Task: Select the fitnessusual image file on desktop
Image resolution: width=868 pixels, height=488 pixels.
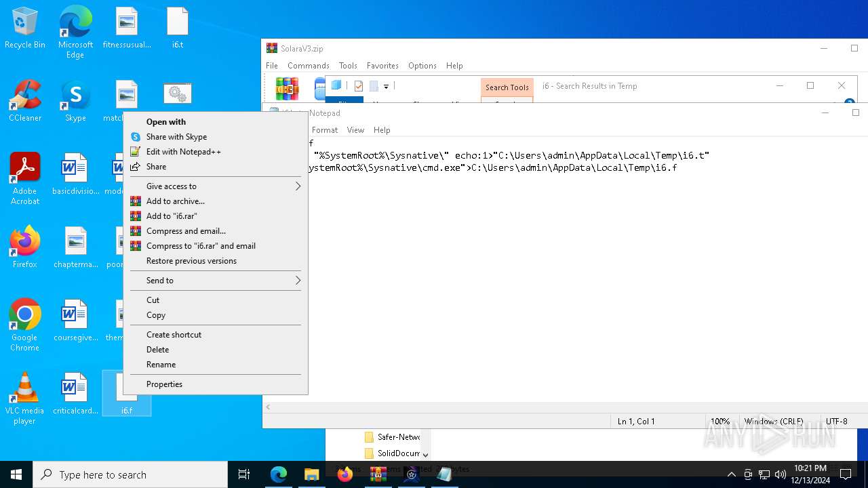Action: point(127,28)
